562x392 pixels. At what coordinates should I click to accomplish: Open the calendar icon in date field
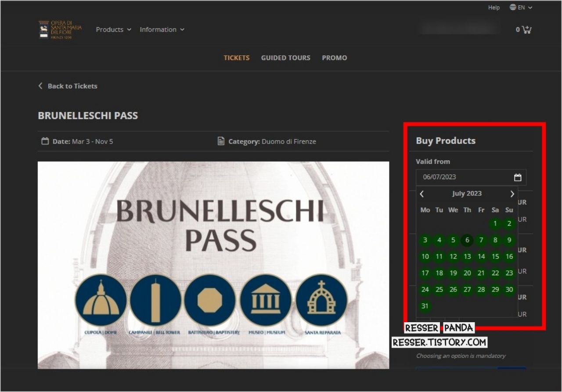(518, 177)
